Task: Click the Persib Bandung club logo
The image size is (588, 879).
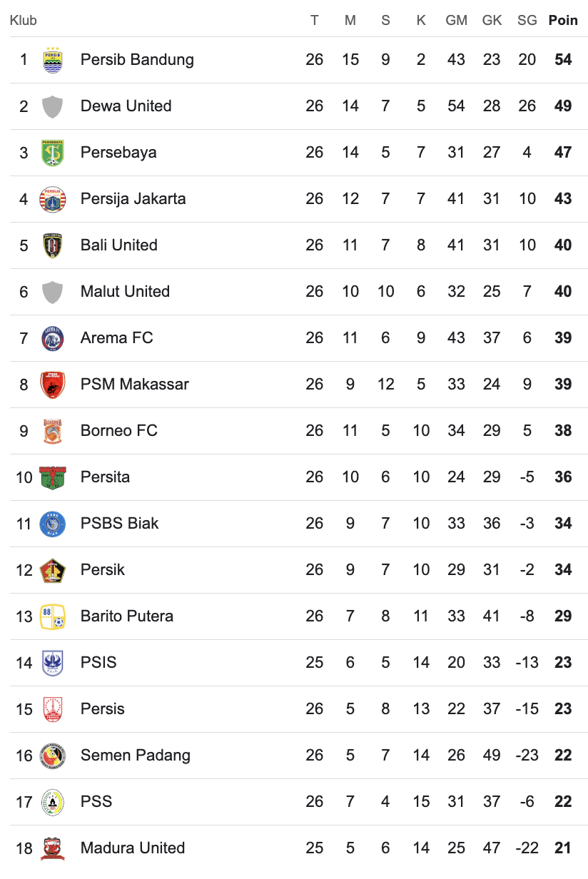Action: click(x=53, y=60)
